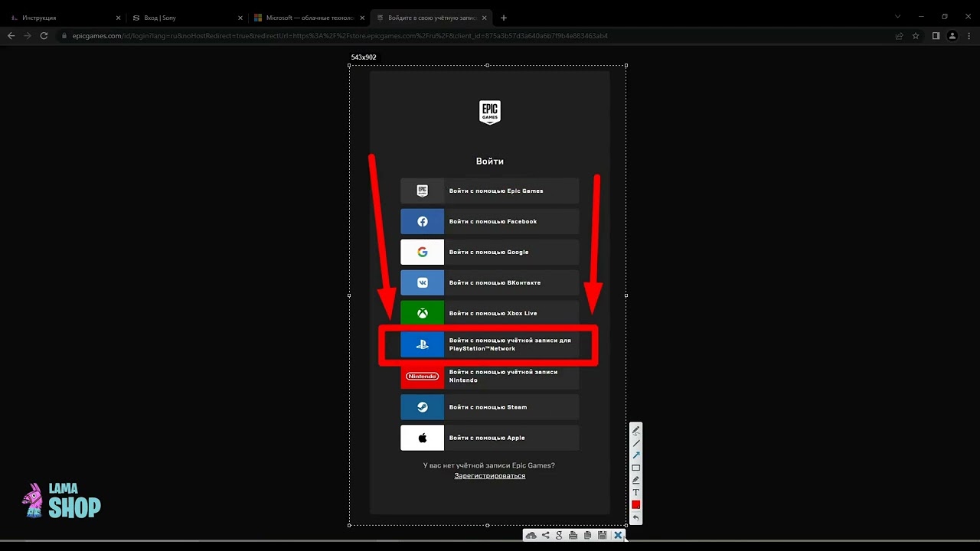Select the Epic Games login tab

click(432, 18)
